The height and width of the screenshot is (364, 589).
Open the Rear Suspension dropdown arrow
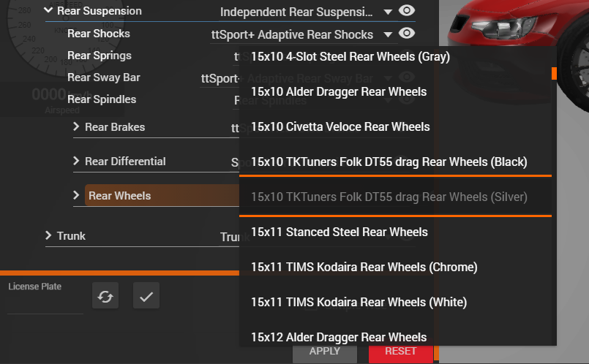click(x=388, y=12)
